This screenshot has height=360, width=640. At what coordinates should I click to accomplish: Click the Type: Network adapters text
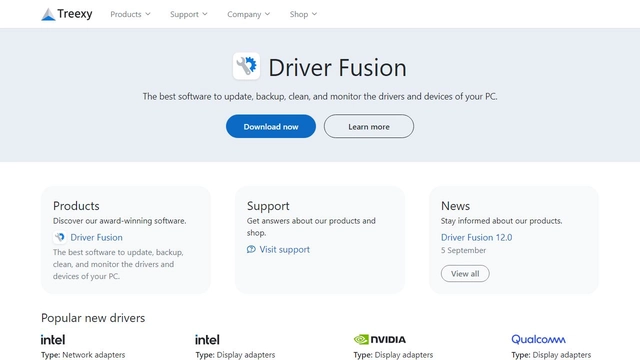click(x=83, y=355)
